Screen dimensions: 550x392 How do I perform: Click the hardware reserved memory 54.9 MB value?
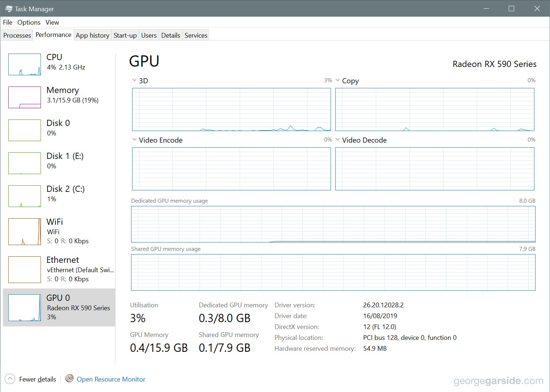click(x=375, y=349)
